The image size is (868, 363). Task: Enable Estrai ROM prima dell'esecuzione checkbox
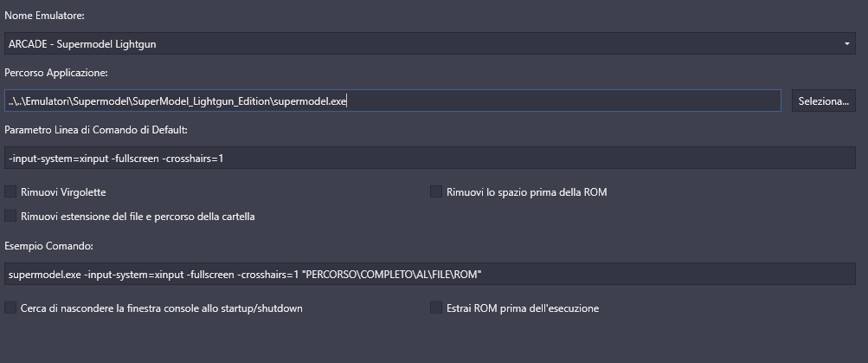point(436,308)
